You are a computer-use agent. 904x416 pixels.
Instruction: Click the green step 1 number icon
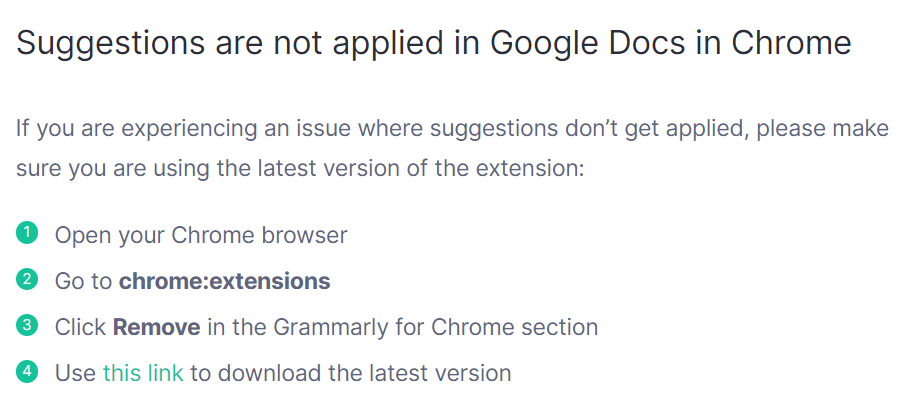[x=27, y=234]
